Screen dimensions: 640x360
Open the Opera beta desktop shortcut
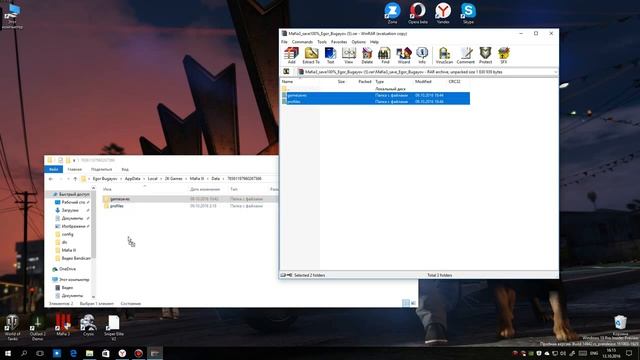(x=418, y=13)
